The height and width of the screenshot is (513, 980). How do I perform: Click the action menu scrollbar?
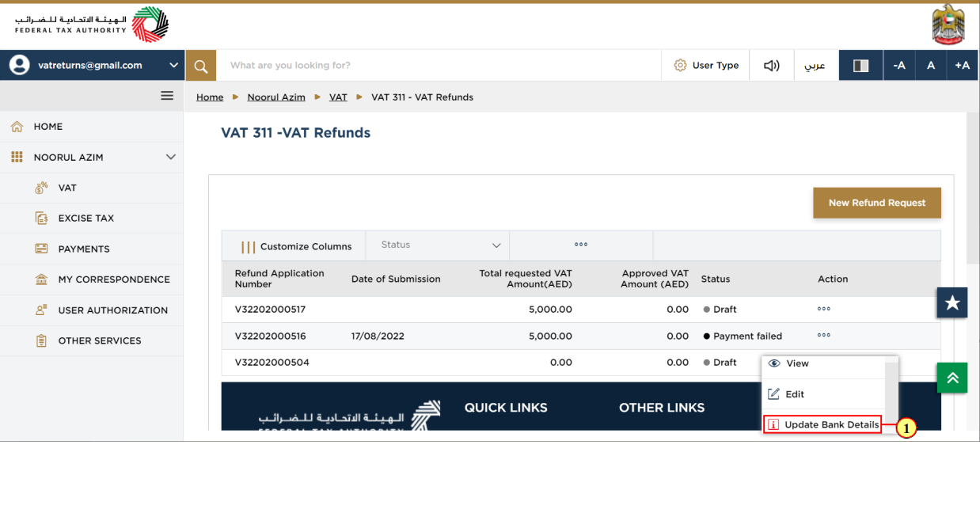click(x=891, y=392)
